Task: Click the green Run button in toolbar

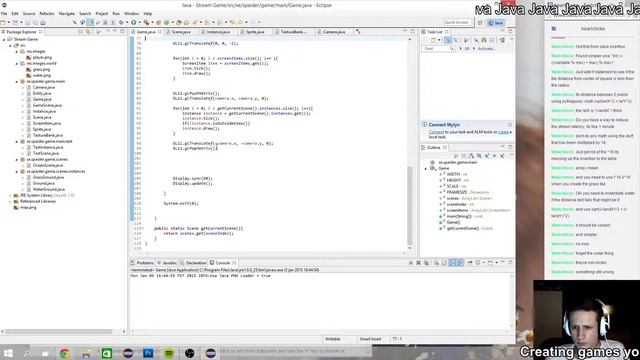Action: (133, 22)
